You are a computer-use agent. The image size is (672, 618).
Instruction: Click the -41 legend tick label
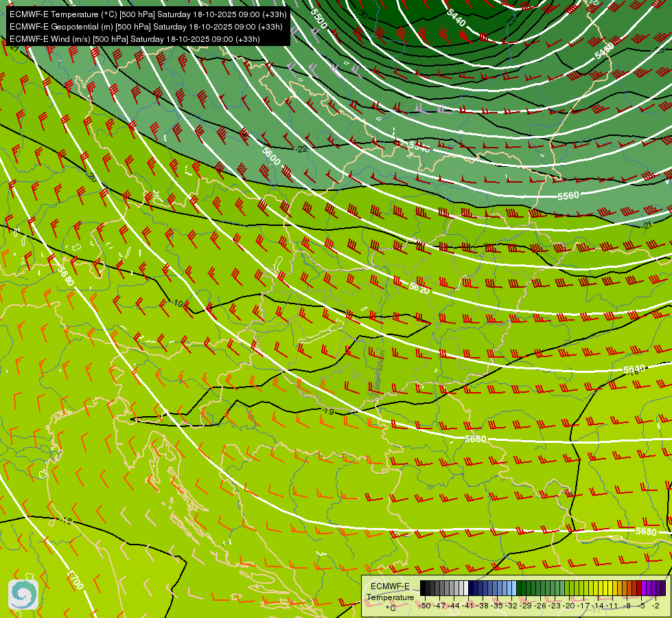pyautogui.click(x=468, y=606)
